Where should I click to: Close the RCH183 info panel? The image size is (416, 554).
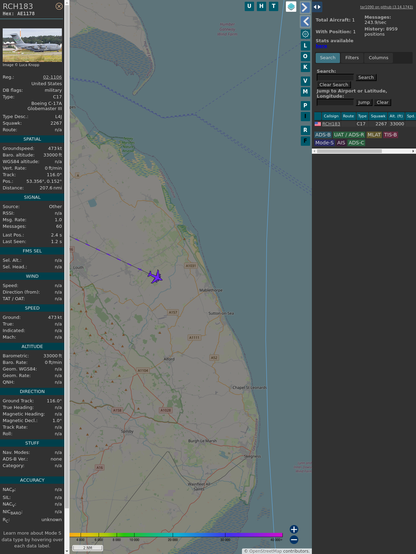click(59, 6)
